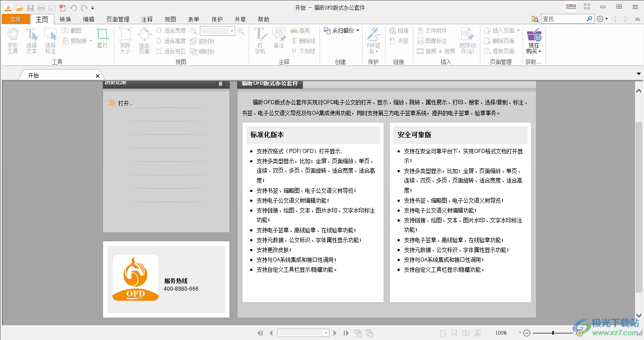Click the Underline (下划线) tool

[x=303, y=51]
